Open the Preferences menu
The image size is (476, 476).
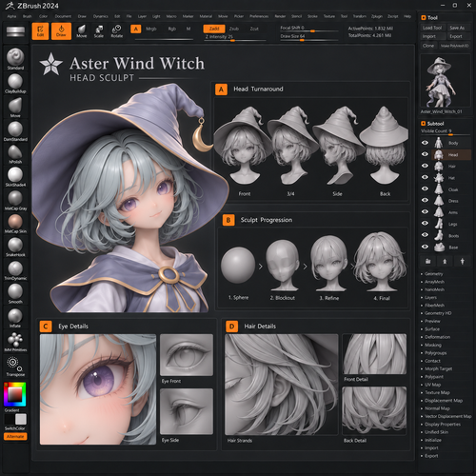tap(259, 16)
